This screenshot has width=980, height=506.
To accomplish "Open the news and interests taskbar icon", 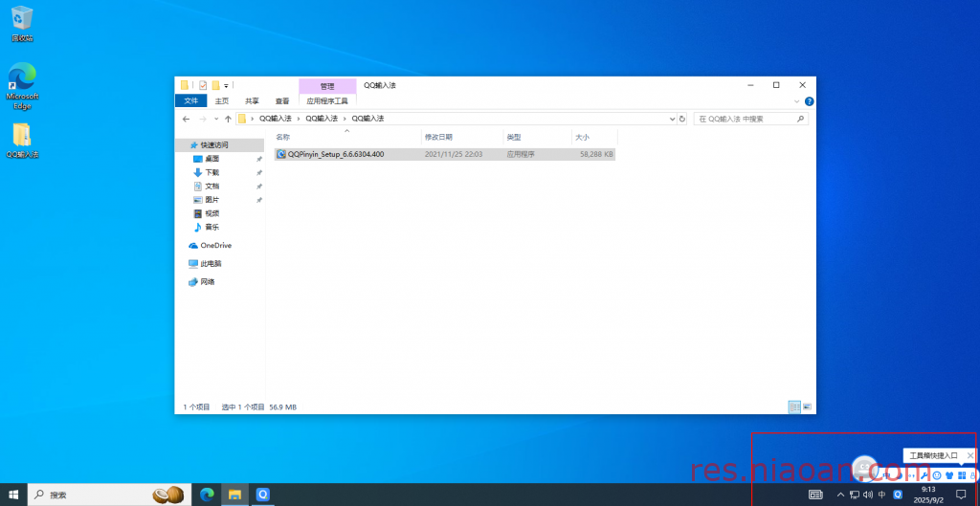I will (x=815, y=495).
